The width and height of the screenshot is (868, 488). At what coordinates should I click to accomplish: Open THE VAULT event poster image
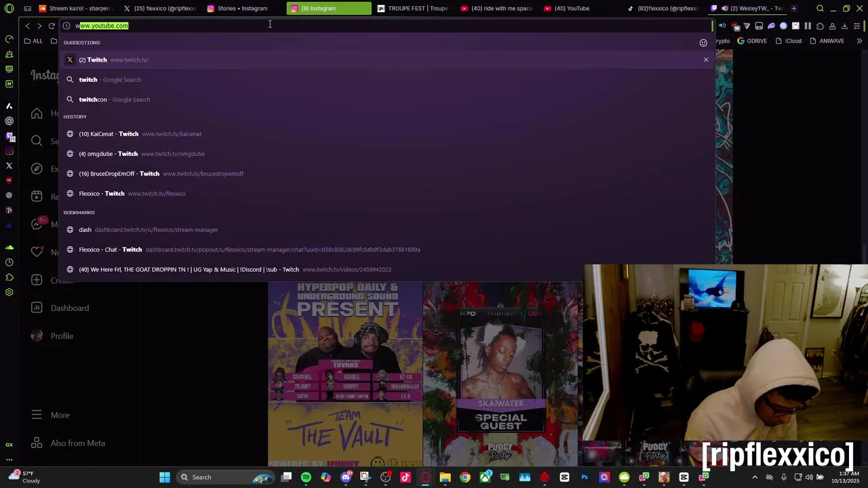click(344, 374)
